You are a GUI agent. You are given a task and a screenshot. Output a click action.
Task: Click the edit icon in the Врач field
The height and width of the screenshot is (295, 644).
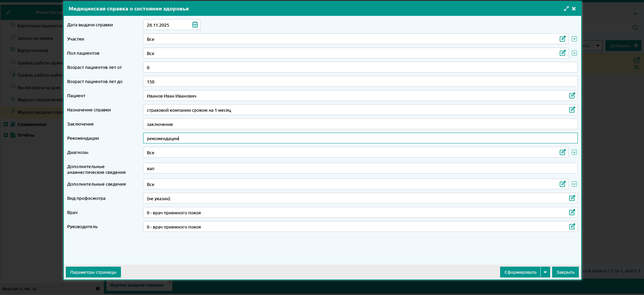572,212
